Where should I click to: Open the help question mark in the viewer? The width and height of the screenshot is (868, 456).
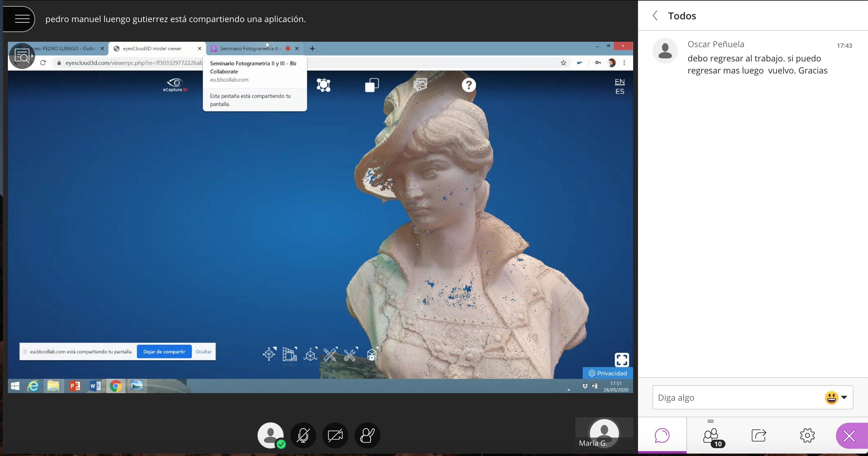(469, 85)
